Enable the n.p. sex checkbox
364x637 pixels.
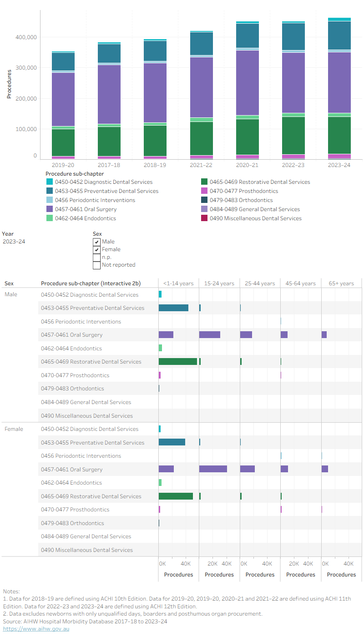pyautogui.click(x=96, y=257)
